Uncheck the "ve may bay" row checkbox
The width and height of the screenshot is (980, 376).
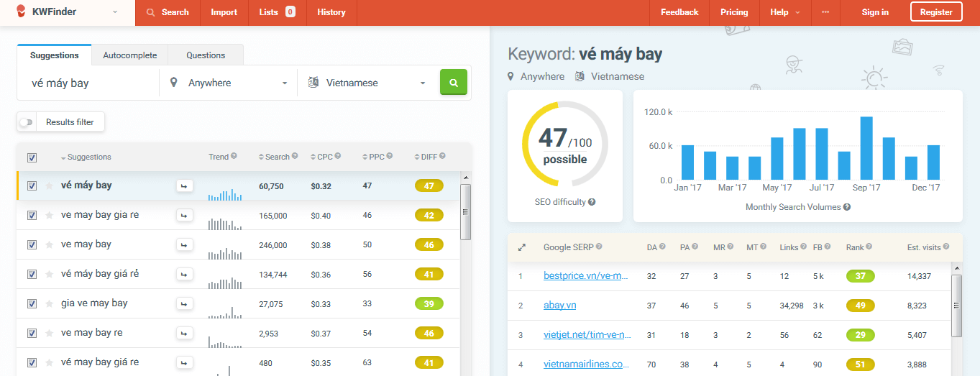tap(32, 245)
